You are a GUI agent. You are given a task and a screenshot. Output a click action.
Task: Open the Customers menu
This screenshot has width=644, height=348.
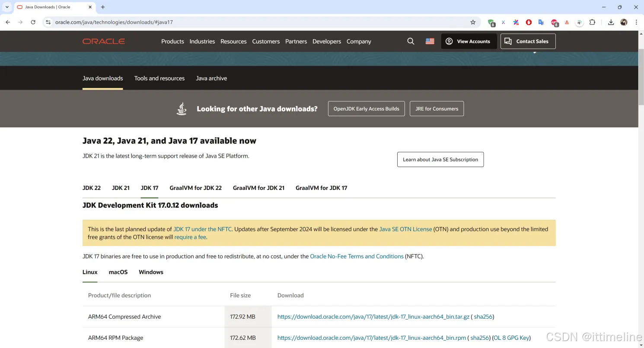pyautogui.click(x=266, y=41)
